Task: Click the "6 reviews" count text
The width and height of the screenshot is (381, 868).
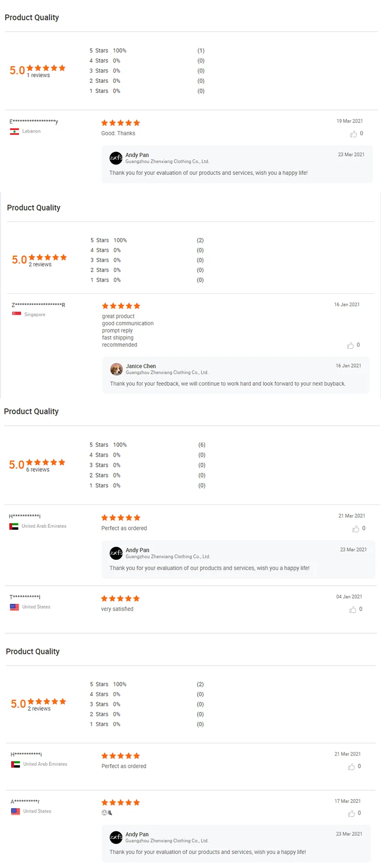Action: (38, 470)
